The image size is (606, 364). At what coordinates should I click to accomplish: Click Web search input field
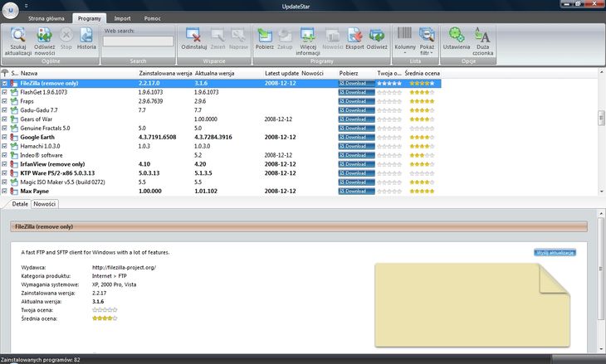point(138,41)
